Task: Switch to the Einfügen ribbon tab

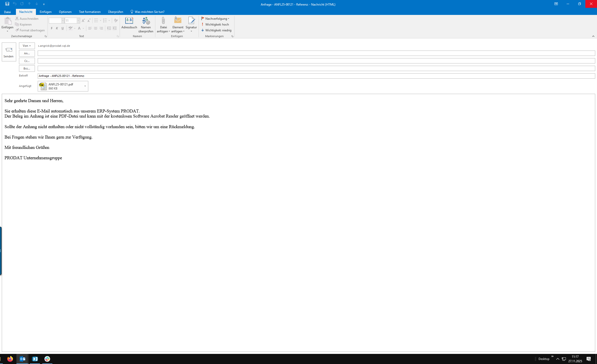Action: pos(46,12)
